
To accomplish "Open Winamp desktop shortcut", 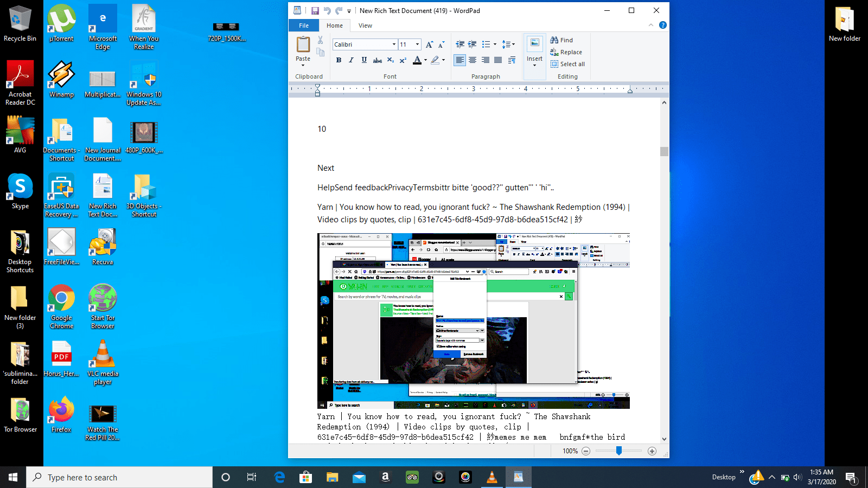I will pyautogui.click(x=61, y=79).
